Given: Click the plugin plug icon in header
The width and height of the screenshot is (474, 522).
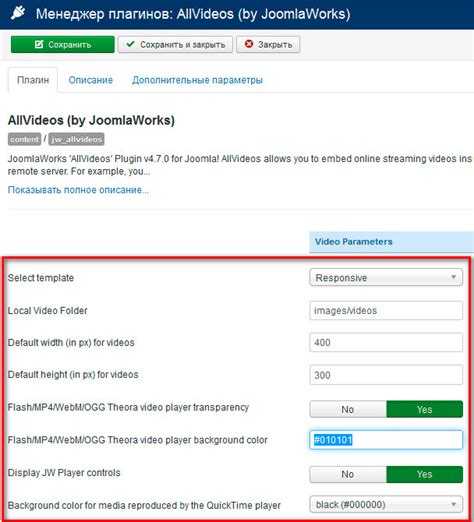Looking at the screenshot, I should point(18,13).
